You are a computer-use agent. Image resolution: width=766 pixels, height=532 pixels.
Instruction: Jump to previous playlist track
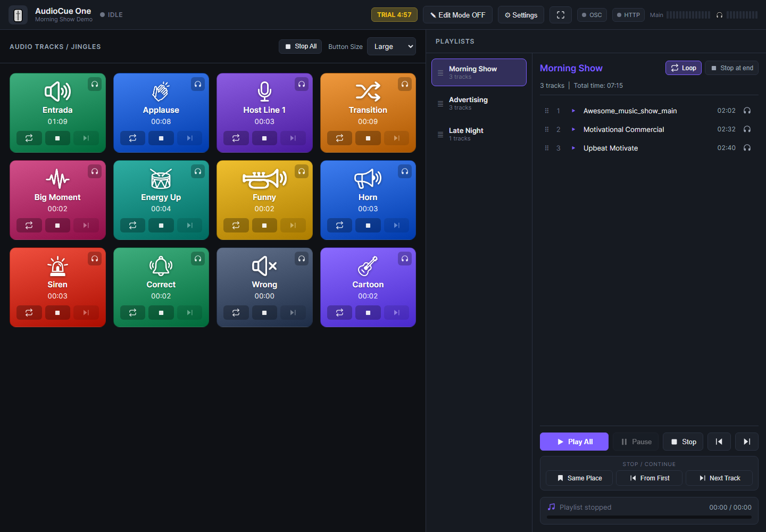[719, 442]
